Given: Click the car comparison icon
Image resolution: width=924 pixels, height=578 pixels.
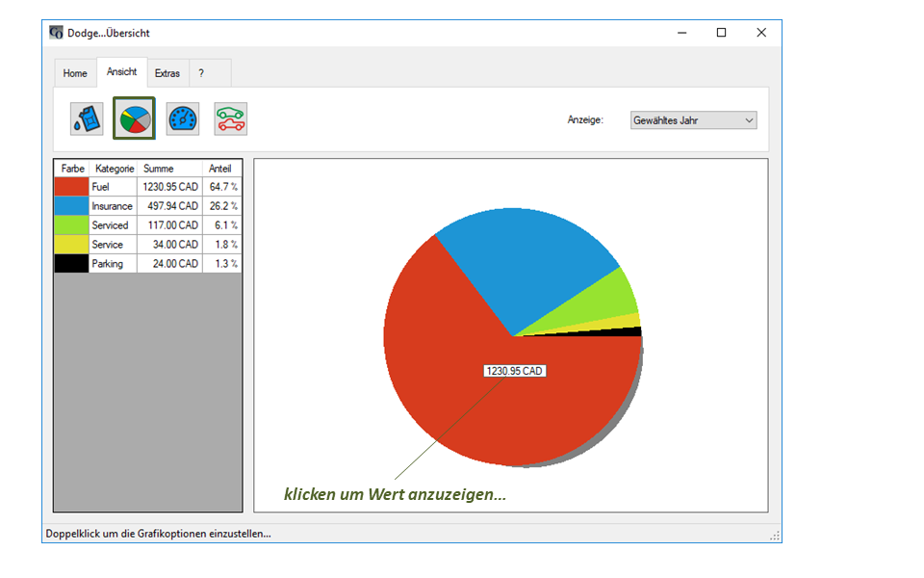Looking at the screenshot, I should coord(230,119).
